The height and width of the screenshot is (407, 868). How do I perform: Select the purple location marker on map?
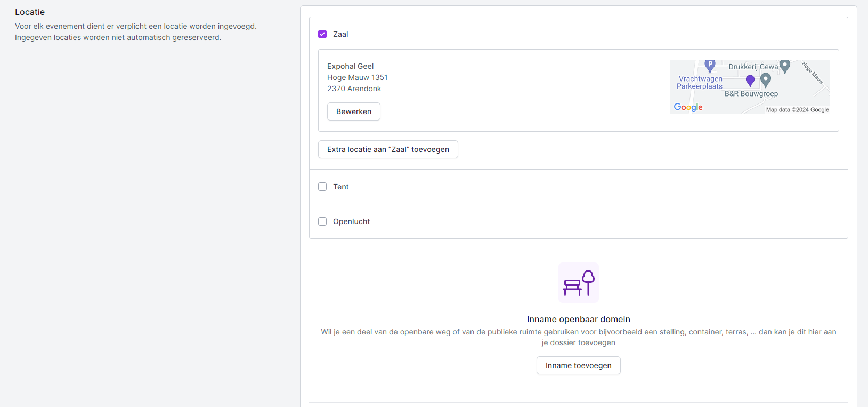click(750, 80)
